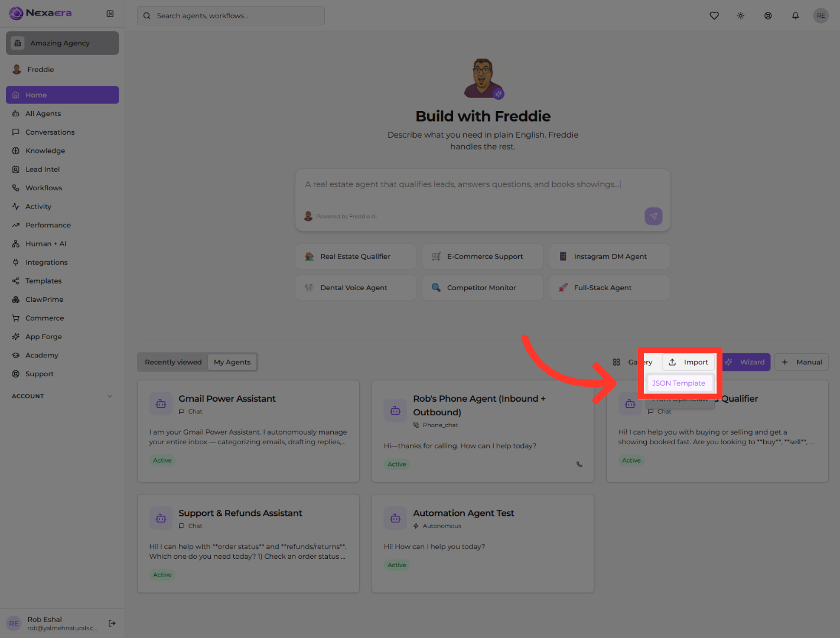Send prompt to Freddie arrow button
The height and width of the screenshot is (638, 840).
[x=653, y=216]
